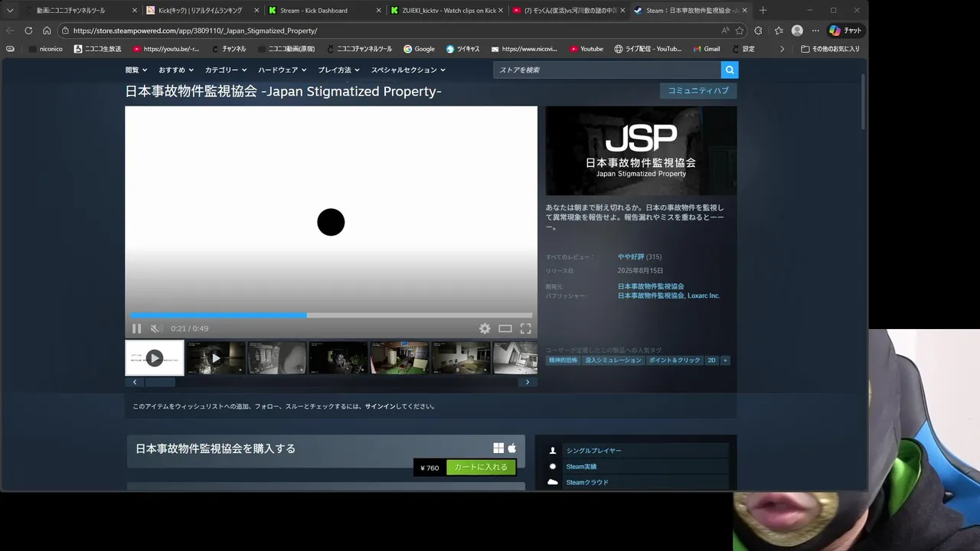This screenshot has width=980, height=551.
Task: Open publisher Loxarc Inc. link
Action: (x=704, y=295)
